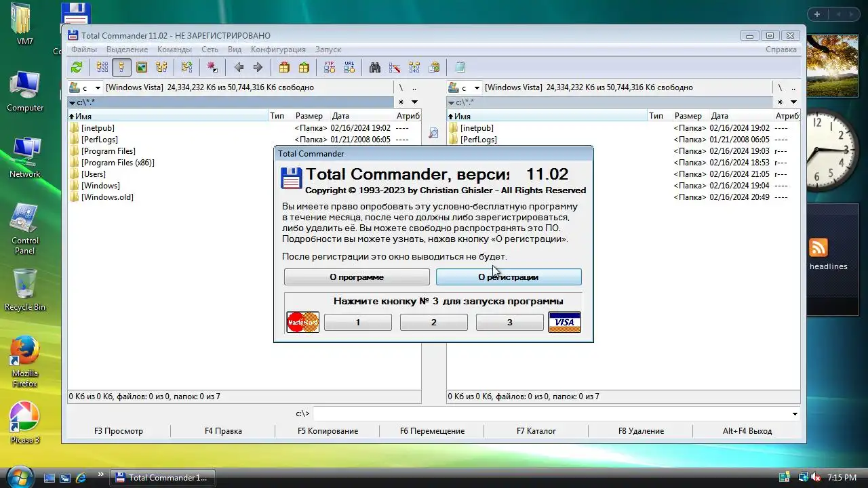Image resolution: width=868 pixels, height=488 pixels.
Task: Click the «О программе» button
Action: (357, 277)
